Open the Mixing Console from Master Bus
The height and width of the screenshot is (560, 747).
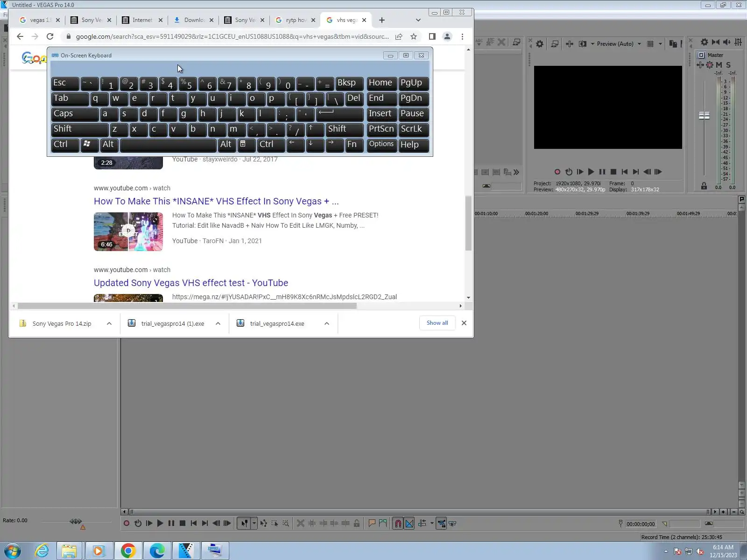pyautogui.click(x=738, y=42)
